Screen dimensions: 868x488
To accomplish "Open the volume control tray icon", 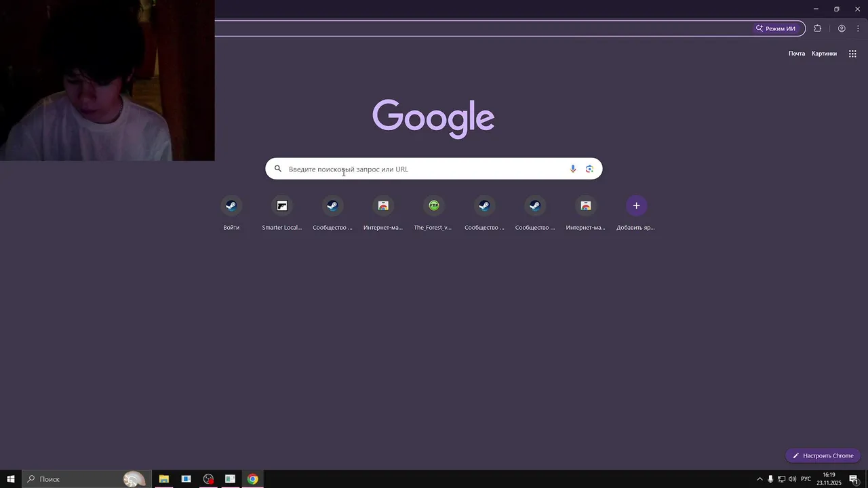I will tap(792, 479).
